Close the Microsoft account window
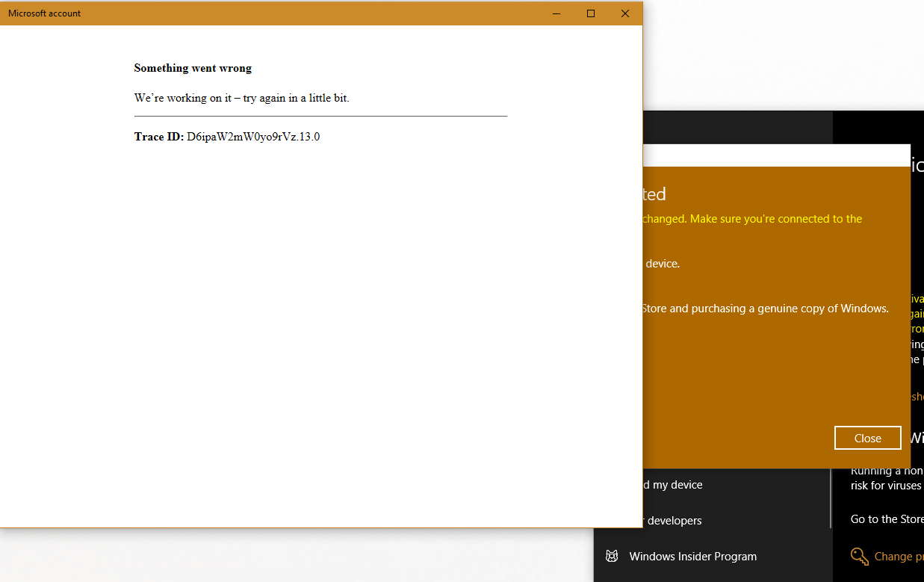 [625, 13]
